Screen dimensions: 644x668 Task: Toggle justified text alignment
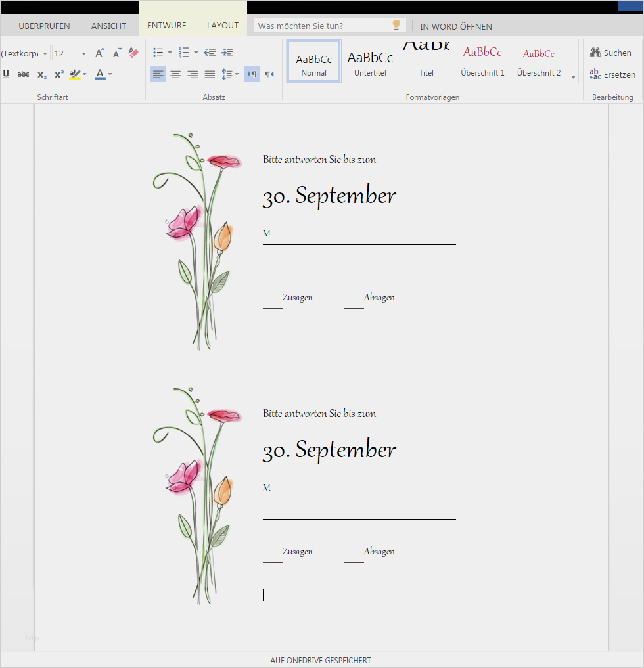click(x=210, y=75)
